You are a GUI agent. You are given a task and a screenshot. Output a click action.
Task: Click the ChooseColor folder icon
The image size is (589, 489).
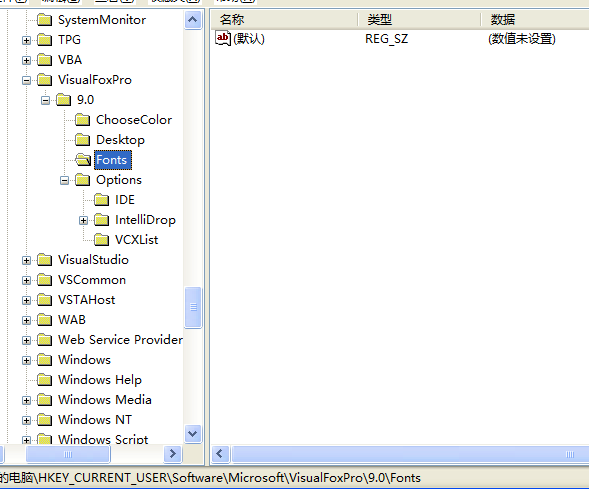82,119
